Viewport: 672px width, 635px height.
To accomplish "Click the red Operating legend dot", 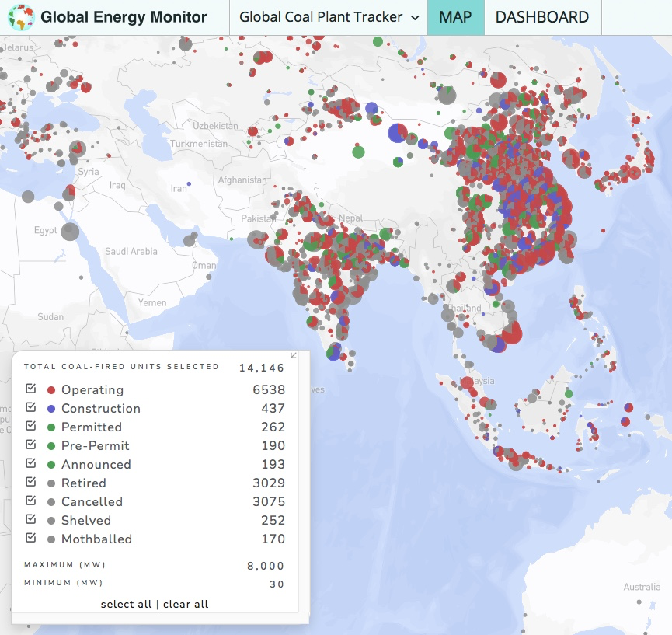I will tap(51, 390).
